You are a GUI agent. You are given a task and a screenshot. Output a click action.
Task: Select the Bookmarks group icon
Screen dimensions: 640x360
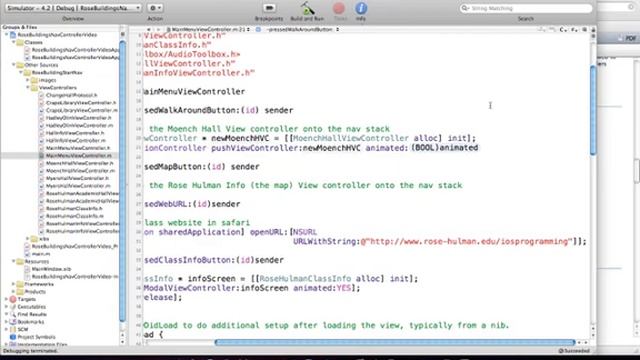click(x=13, y=322)
